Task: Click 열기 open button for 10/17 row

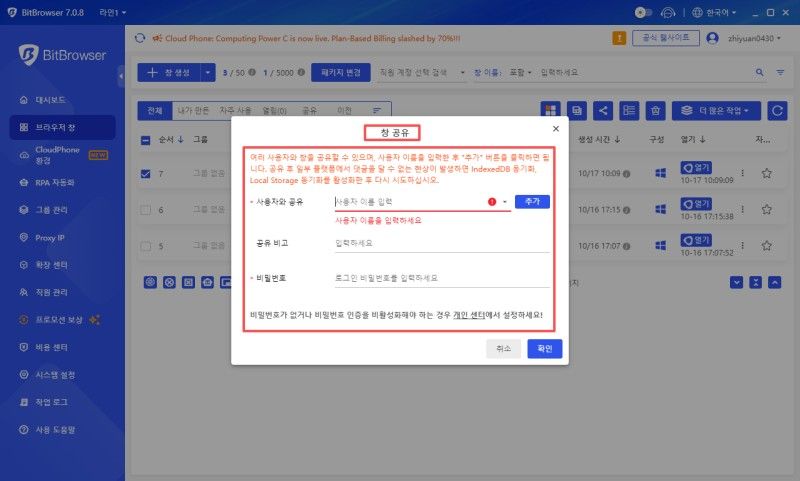Action: [x=696, y=168]
